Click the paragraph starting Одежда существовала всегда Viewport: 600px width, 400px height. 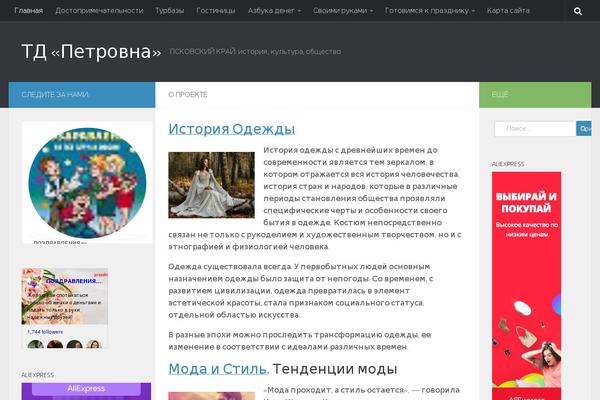point(300,291)
